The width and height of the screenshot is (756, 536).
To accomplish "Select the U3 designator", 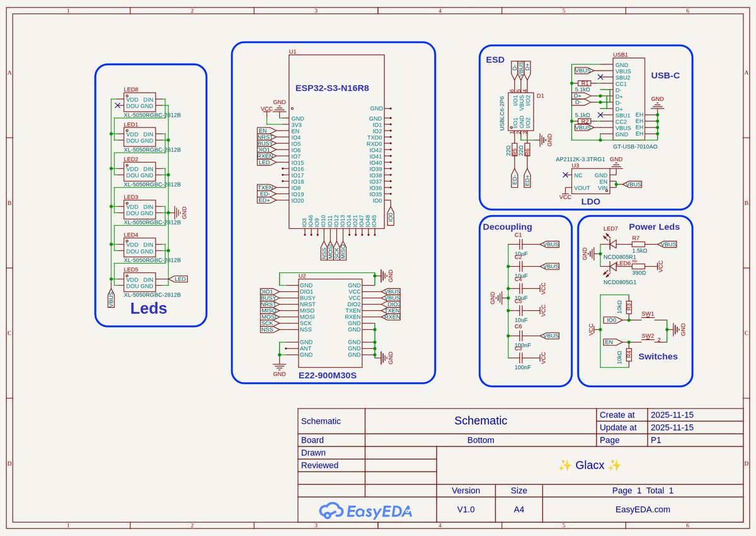I will [575, 165].
